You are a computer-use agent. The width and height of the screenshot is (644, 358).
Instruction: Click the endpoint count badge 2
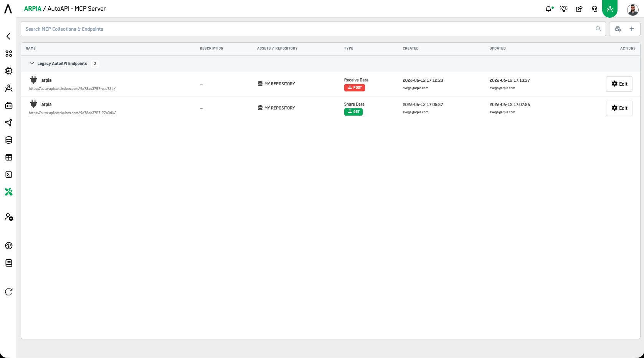pyautogui.click(x=95, y=64)
